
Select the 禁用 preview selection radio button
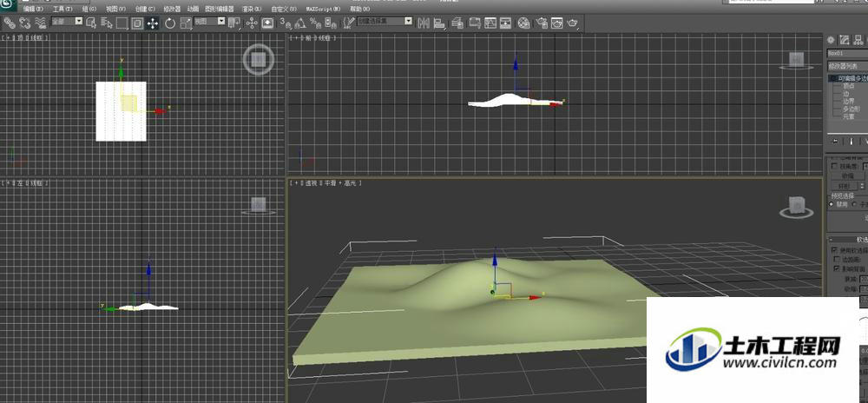[x=831, y=204]
